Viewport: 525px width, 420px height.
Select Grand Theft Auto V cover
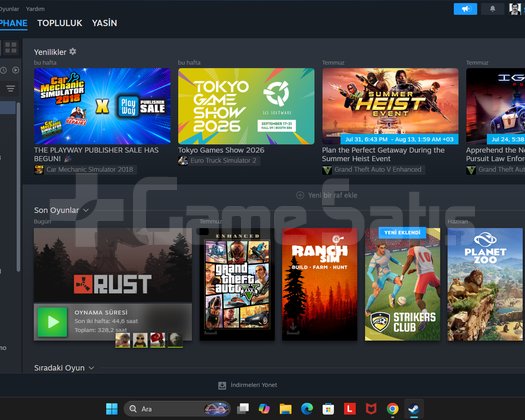(x=237, y=284)
